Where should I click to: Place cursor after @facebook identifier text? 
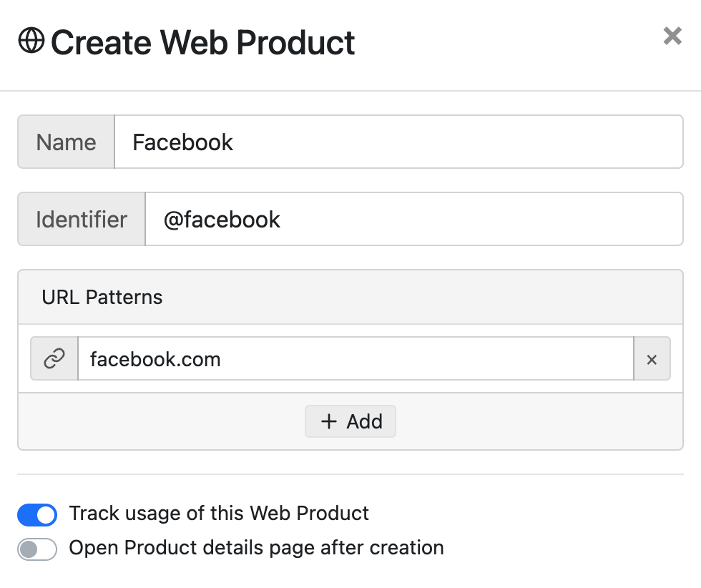click(x=281, y=220)
